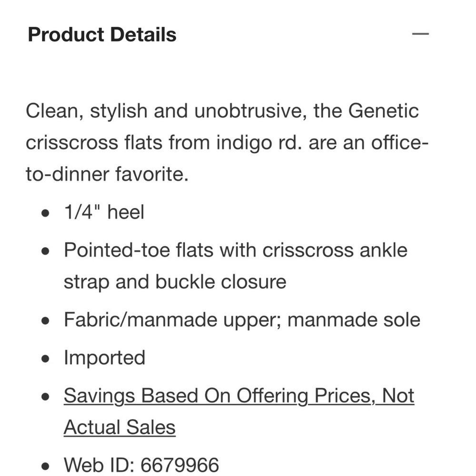Click the bullet beside Web ID
476x476 pixels.
[46, 466]
